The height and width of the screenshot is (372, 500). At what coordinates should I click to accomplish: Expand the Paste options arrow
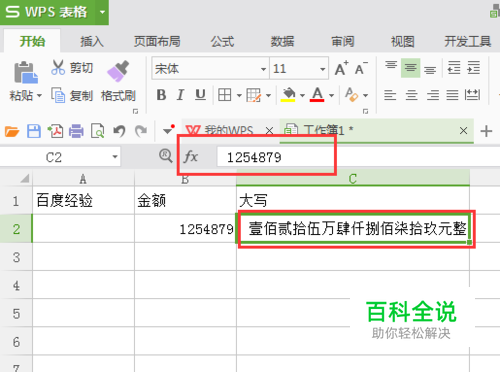click(x=39, y=96)
